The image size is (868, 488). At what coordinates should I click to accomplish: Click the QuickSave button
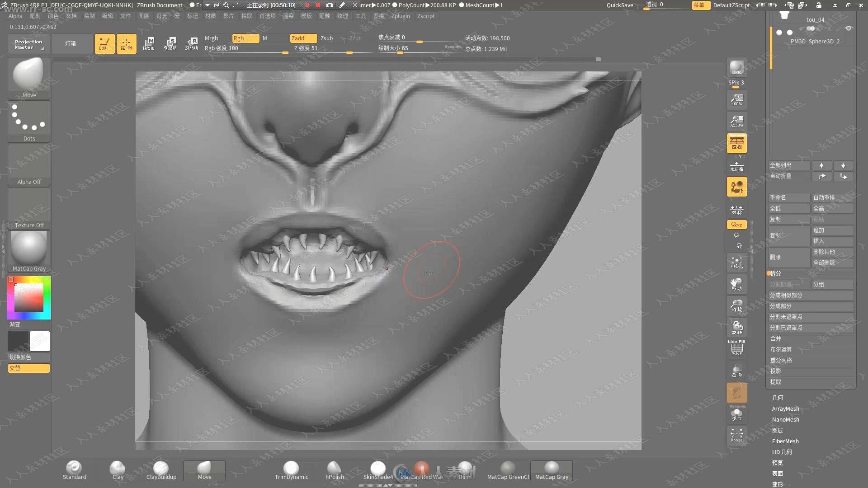[619, 5]
